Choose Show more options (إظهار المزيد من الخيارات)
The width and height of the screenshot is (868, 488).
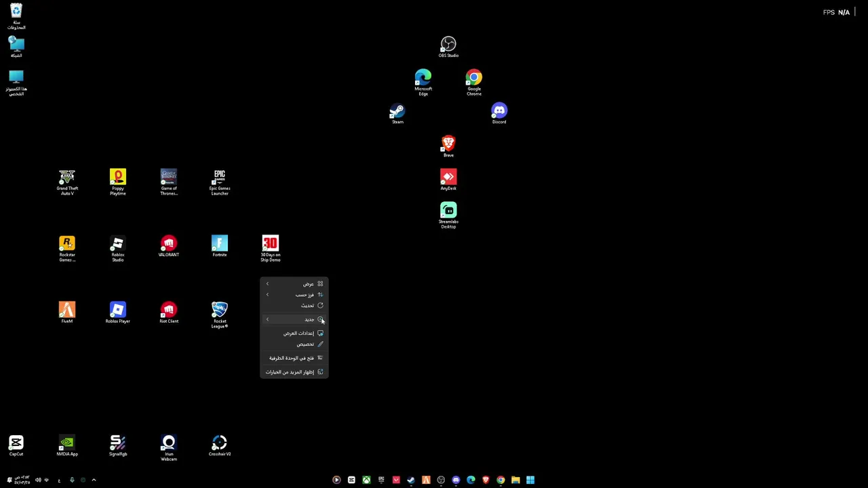coord(294,372)
